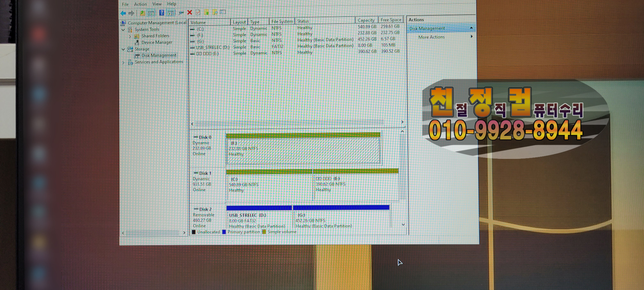This screenshot has height=290, width=644.
Task: Click the blue Help question mark icon
Action: tap(161, 12)
